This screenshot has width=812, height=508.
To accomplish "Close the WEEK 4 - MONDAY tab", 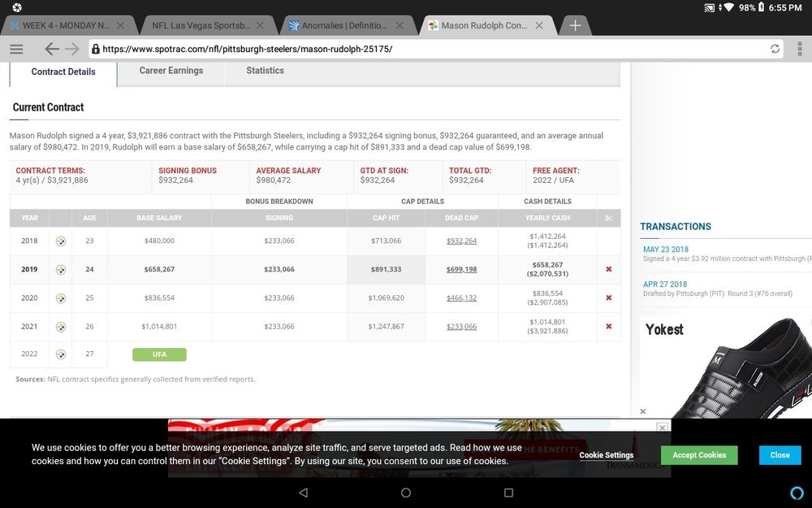I will (121, 25).
